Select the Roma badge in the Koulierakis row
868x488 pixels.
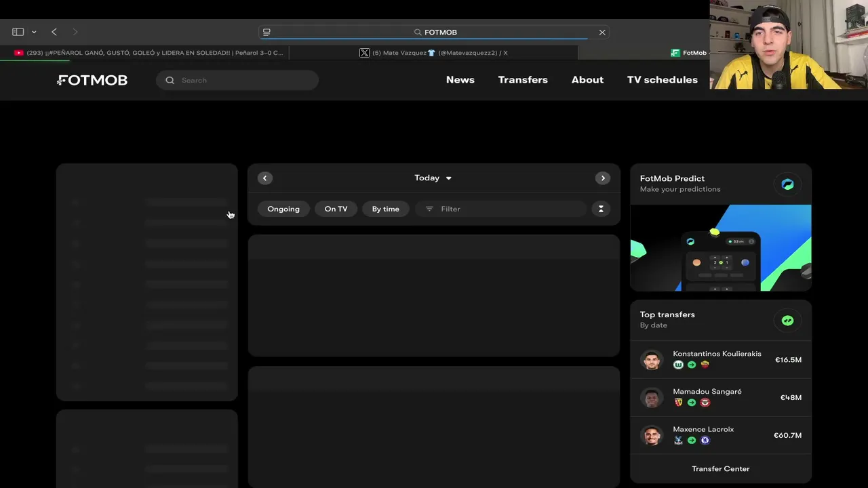point(705,365)
